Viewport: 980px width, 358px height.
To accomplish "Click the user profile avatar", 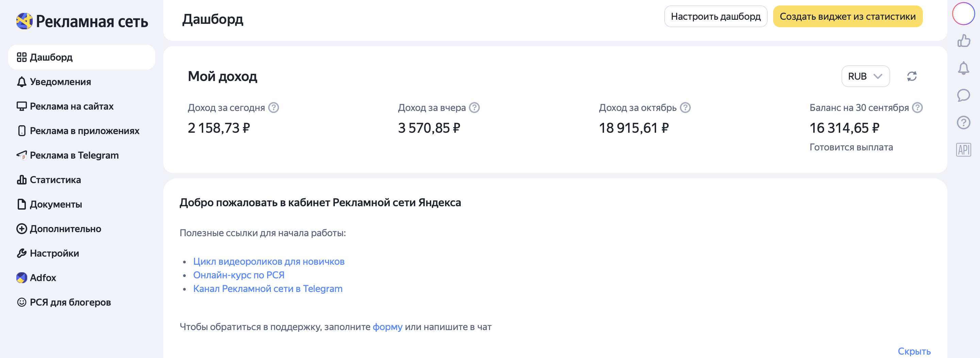I will (x=963, y=13).
